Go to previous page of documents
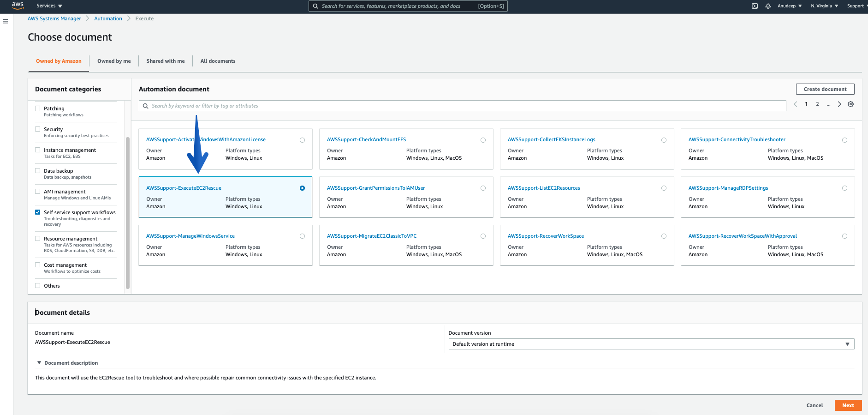868x415 pixels. point(796,104)
